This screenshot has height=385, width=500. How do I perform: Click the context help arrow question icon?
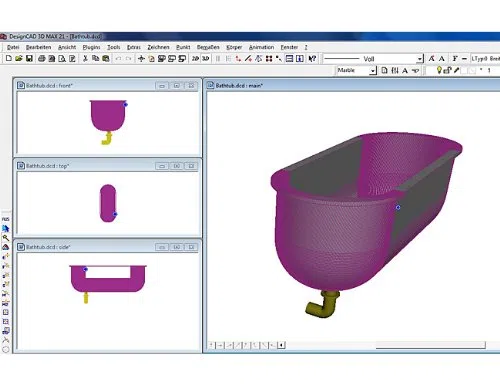click(312, 59)
